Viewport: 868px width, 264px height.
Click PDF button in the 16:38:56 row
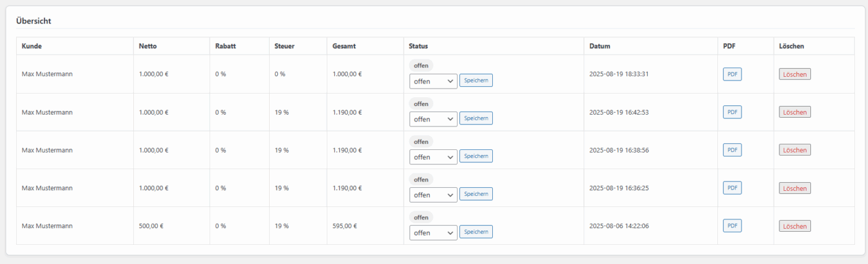[732, 150]
